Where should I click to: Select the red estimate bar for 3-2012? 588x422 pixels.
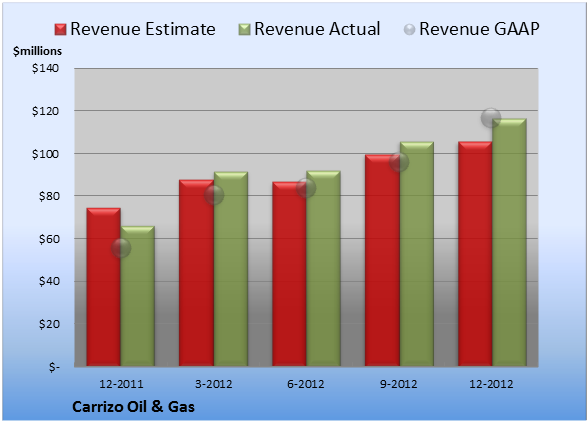[x=196, y=273]
